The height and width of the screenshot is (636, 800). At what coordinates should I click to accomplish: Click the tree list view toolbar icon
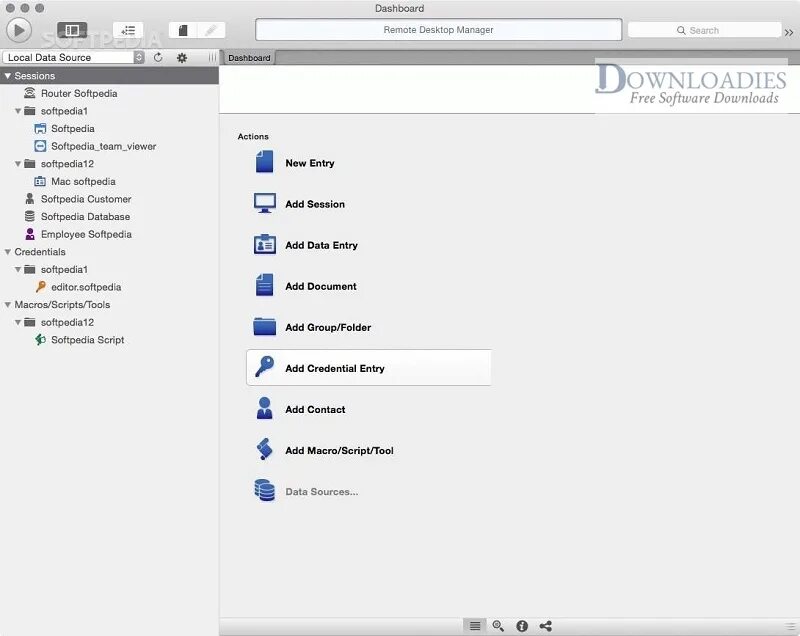click(128, 30)
